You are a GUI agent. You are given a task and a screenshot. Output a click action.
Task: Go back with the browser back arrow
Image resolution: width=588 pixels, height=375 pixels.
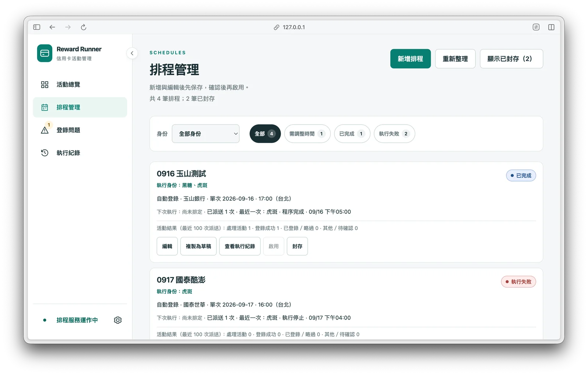coord(52,27)
